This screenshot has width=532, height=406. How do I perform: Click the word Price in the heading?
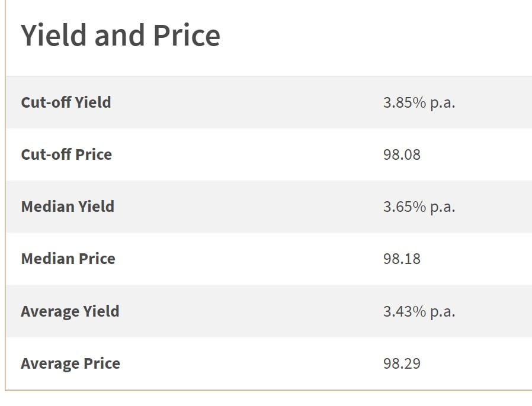pos(187,36)
